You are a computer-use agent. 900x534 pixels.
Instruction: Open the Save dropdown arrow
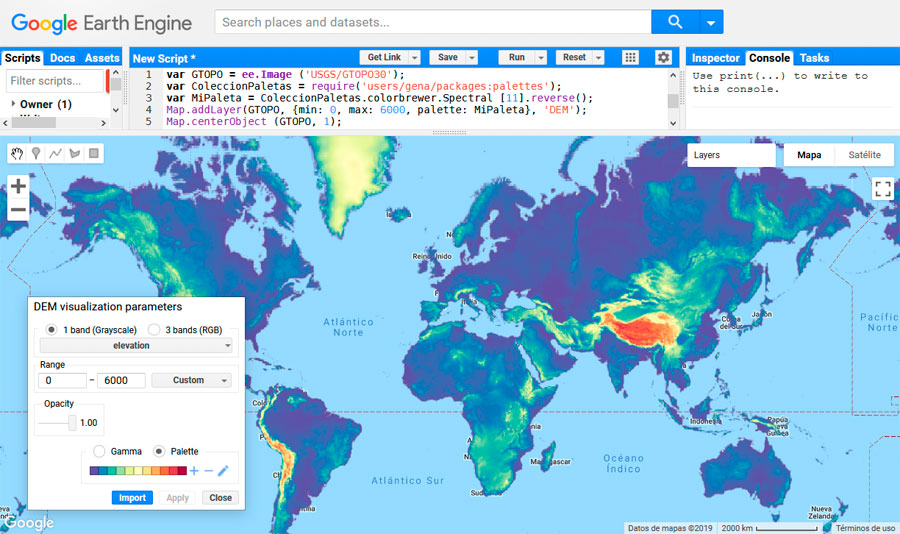click(x=472, y=57)
